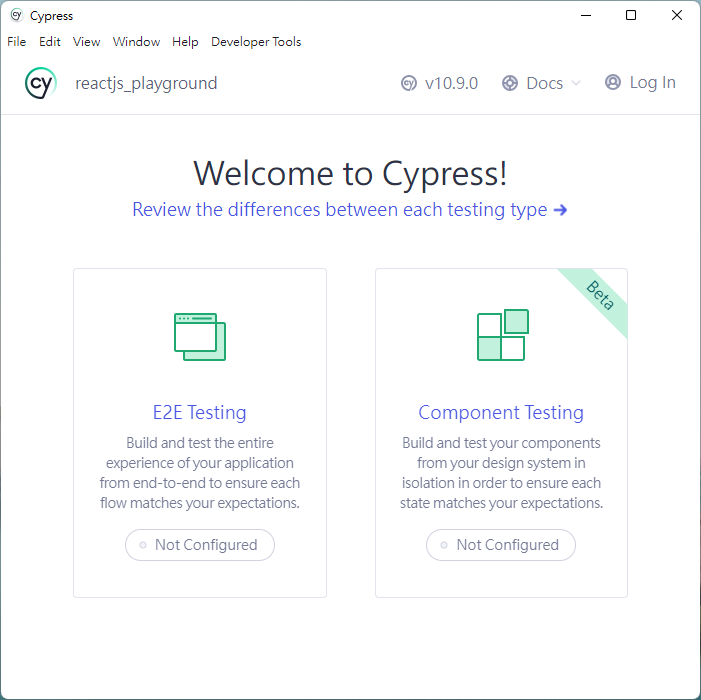Open the Developer Tools menu
This screenshot has height=700, width=701.
256,42
